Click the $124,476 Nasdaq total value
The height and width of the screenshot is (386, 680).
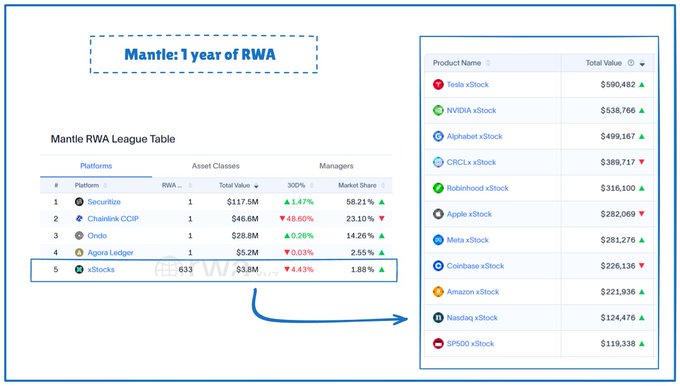pyautogui.click(x=618, y=317)
